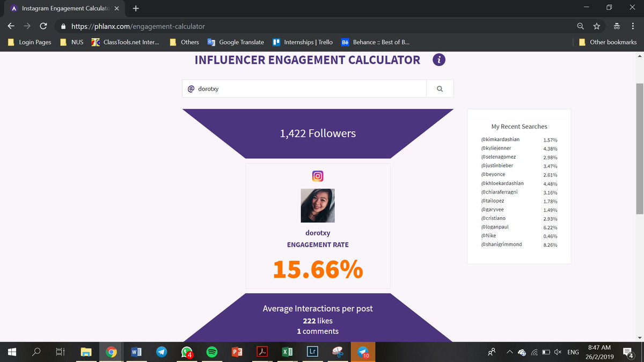Open Snipping tool from taskbar
The image size is (644, 362).
coord(338,352)
